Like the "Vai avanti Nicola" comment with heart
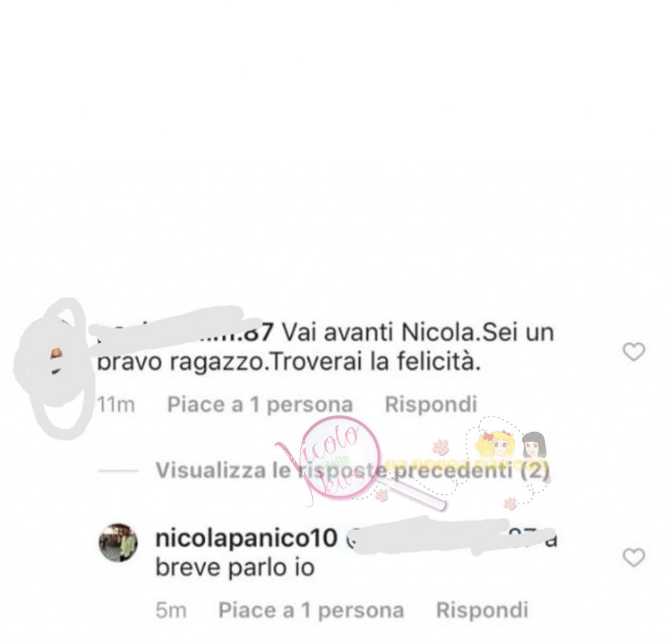This screenshot has height=644, width=670. tap(633, 352)
